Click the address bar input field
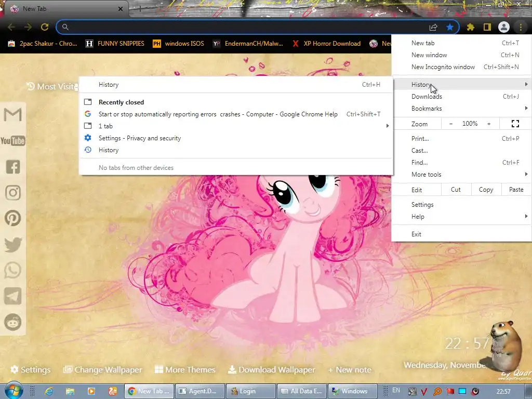The image size is (532, 399). point(248,27)
